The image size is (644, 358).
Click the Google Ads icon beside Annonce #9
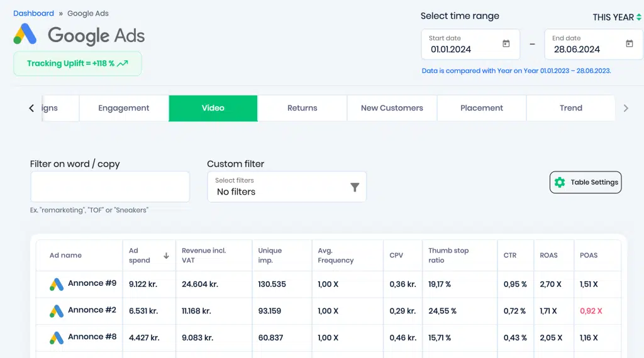pyautogui.click(x=57, y=284)
